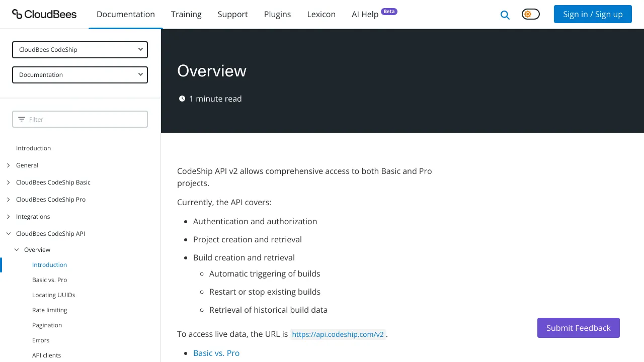Screen dimensions: 644x362
Task: Select Introduction at top of sidebar
Action: click(33, 148)
